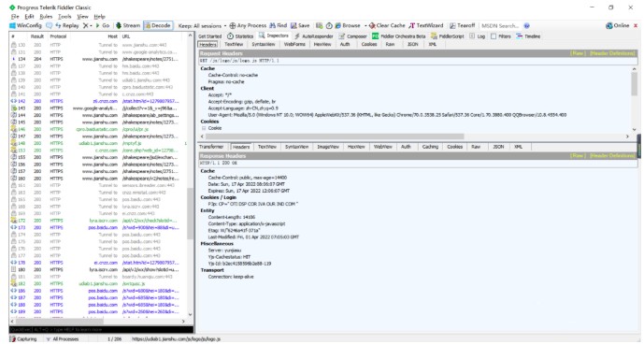This screenshot has height=344, width=644.
Task: Toggle Stream mode in toolbar
Action: point(128,25)
